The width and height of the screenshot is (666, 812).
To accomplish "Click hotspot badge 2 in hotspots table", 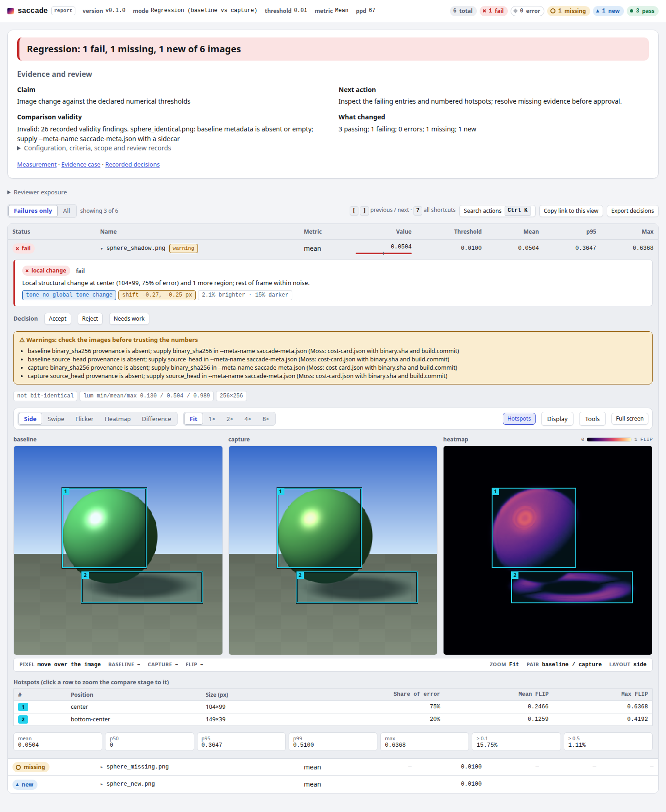I will [23, 719].
